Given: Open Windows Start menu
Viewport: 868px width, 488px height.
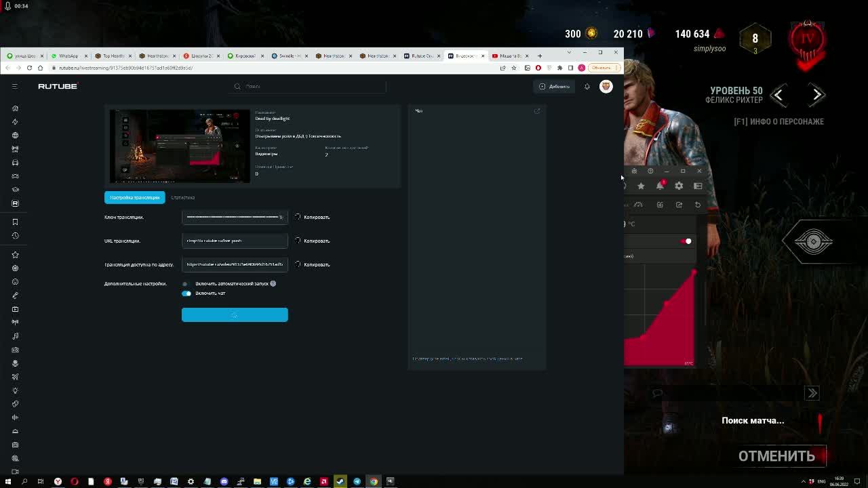Looking at the screenshot, I should (8, 481).
